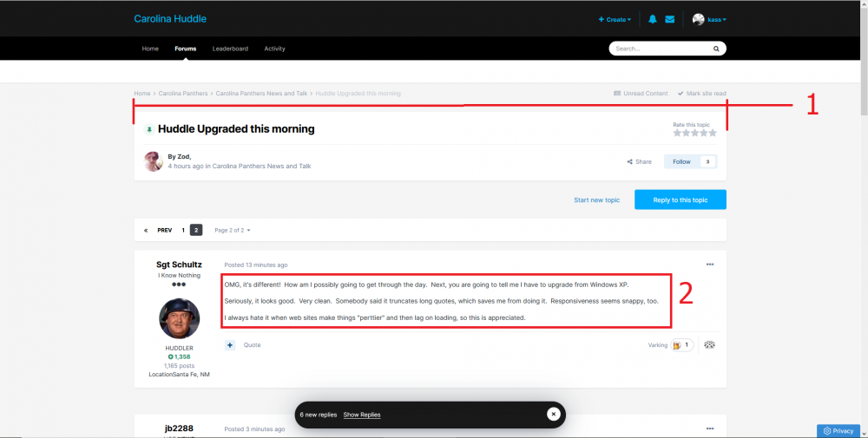
Task: Click the green reputation 1,358 badge
Action: pos(180,356)
